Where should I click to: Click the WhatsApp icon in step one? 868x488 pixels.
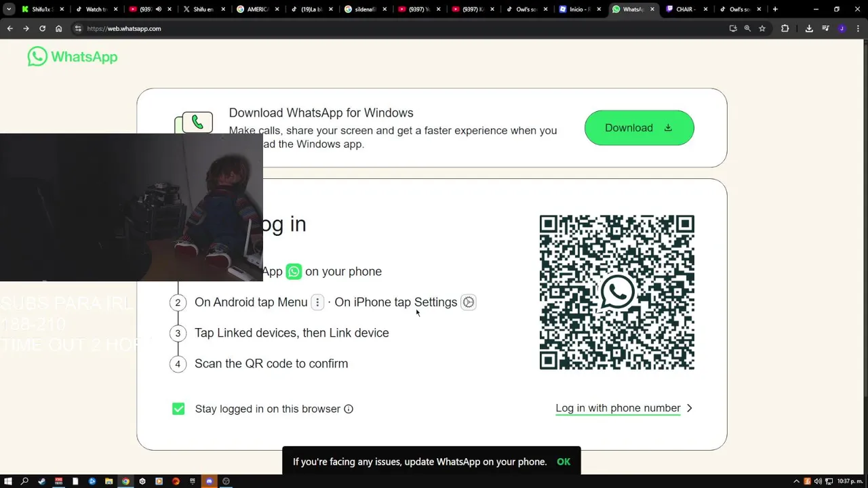tap(294, 271)
